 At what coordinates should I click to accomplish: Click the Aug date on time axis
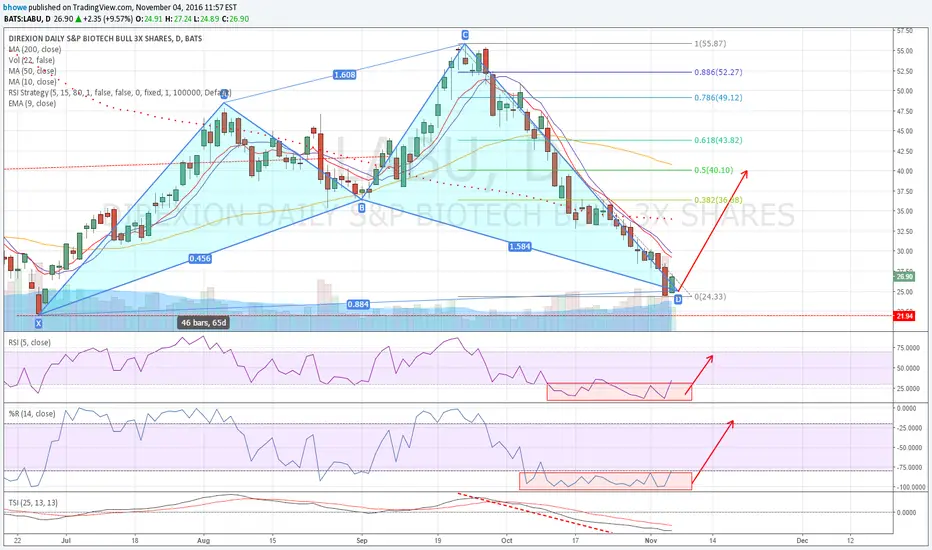point(203,540)
